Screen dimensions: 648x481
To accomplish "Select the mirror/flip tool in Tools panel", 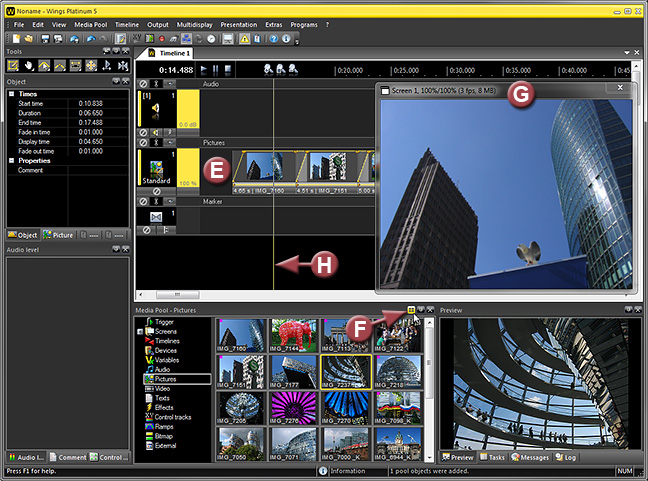I will pos(123,66).
